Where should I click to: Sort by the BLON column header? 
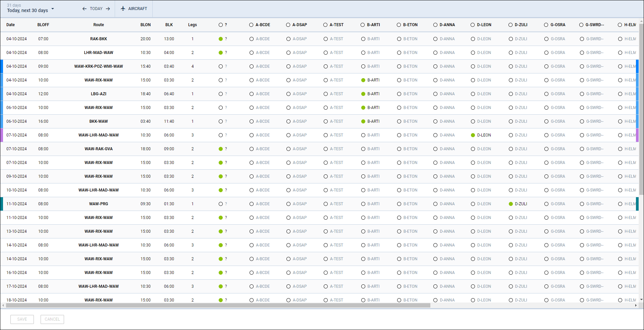[146, 25]
